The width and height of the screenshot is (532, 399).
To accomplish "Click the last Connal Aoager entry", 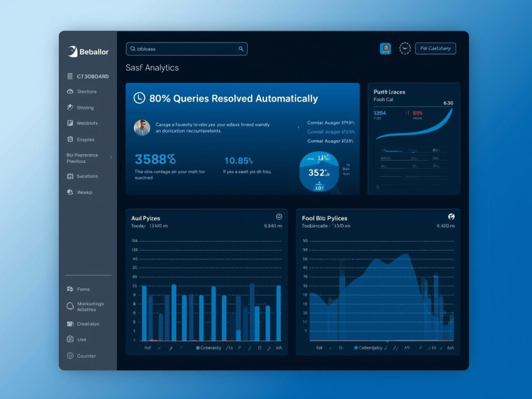I will [x=331, y=141].
